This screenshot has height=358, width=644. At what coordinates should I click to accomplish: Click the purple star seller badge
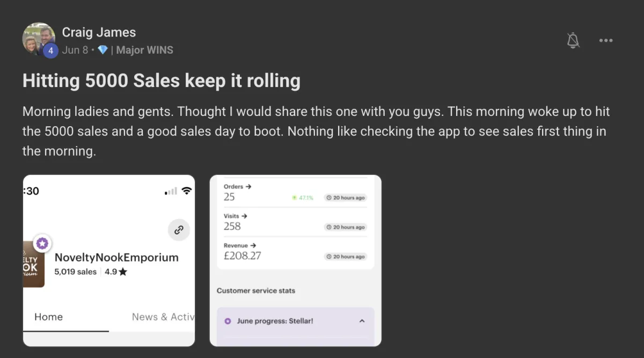(x=42, y=244)
